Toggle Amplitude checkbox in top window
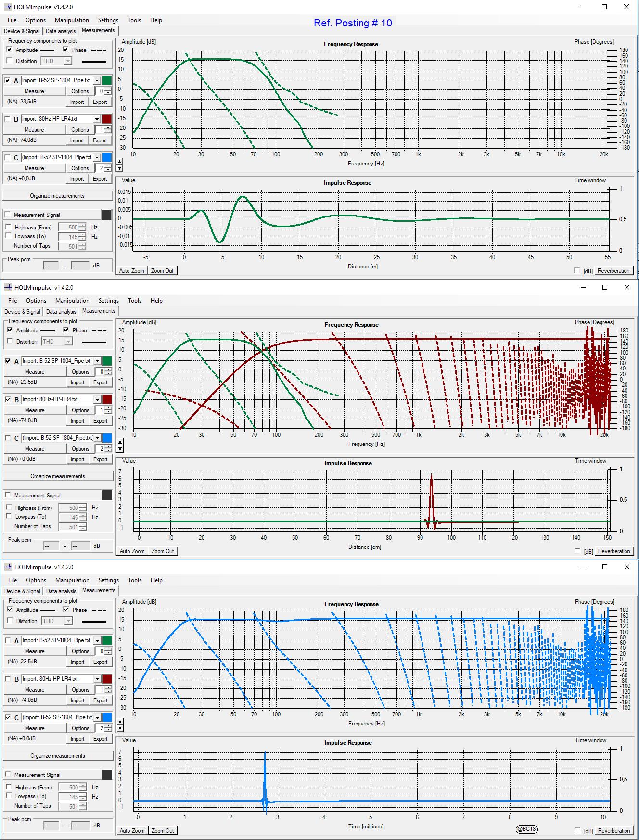The height and width of the screenshot is (840, 639). click(x=10, y=50)
